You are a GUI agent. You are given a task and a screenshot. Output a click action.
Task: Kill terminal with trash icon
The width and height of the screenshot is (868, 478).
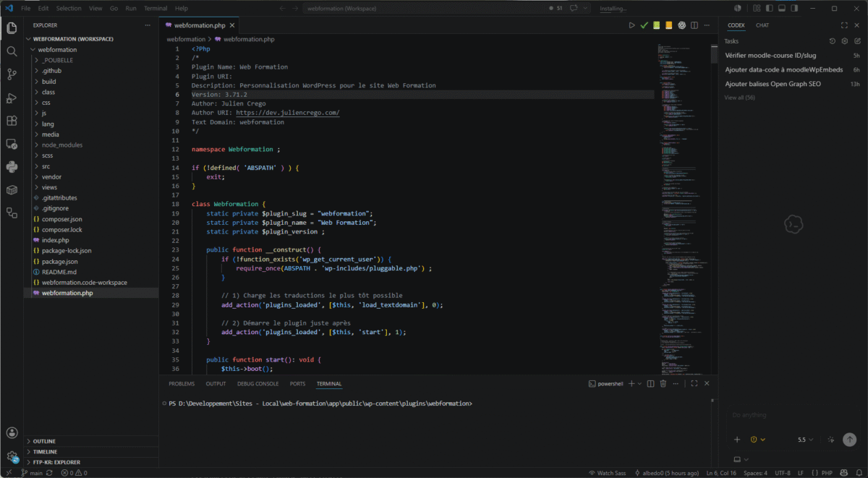click(663, 383)
